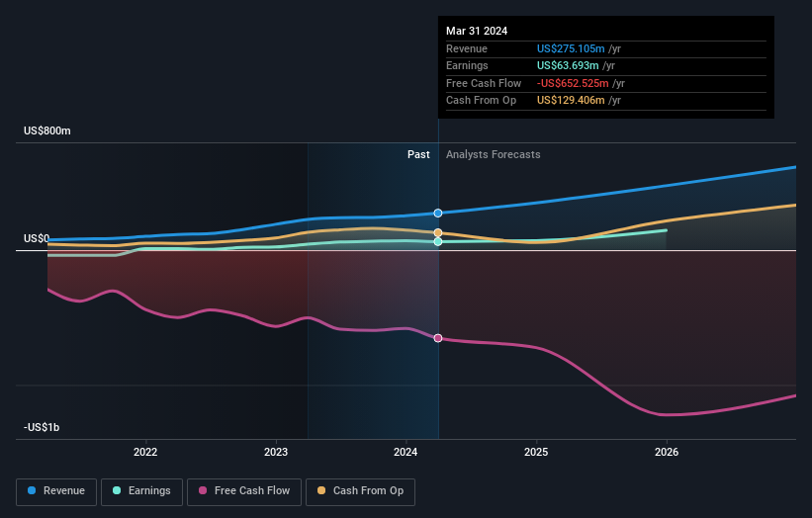Click the Free Cash Flow label in tooltip
This screenshot has width=812, height=518.
click(x=484, y=83)
